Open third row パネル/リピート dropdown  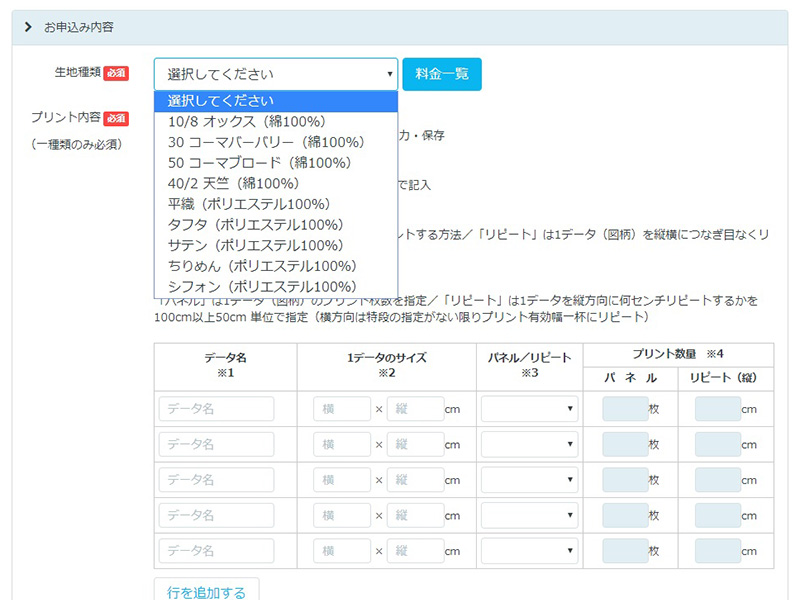[x=529, y=480]
